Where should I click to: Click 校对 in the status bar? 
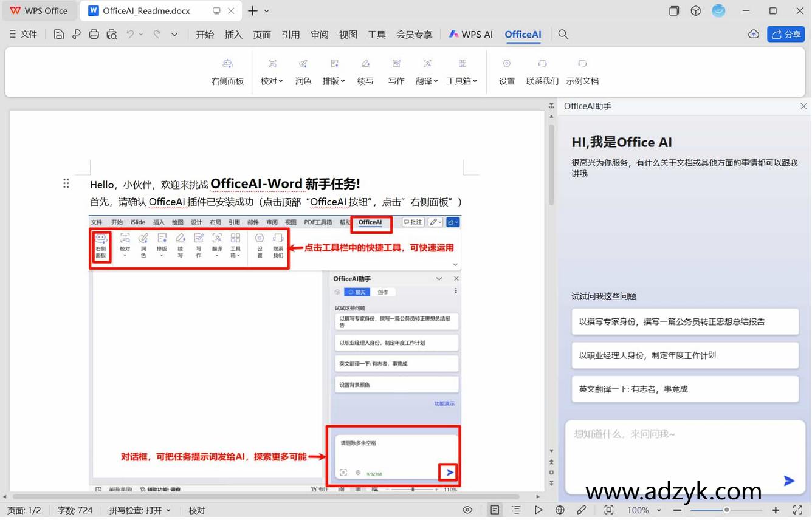click(x=197, y=510)
